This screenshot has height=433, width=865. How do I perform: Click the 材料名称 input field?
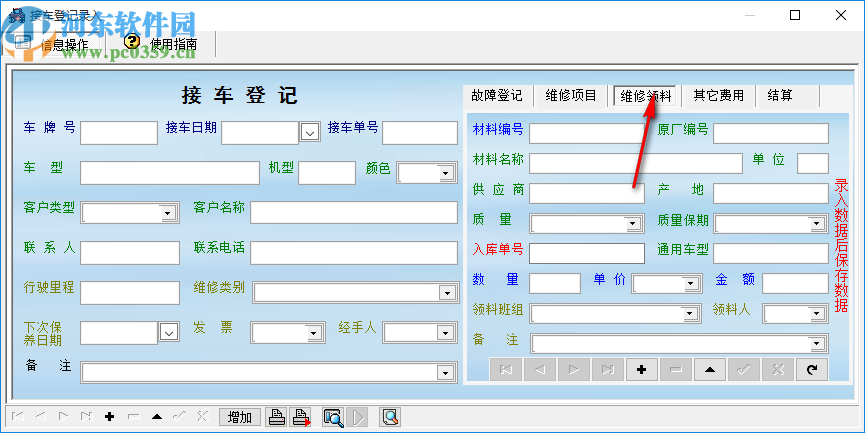pyautogui.click(x=636, y=163)
